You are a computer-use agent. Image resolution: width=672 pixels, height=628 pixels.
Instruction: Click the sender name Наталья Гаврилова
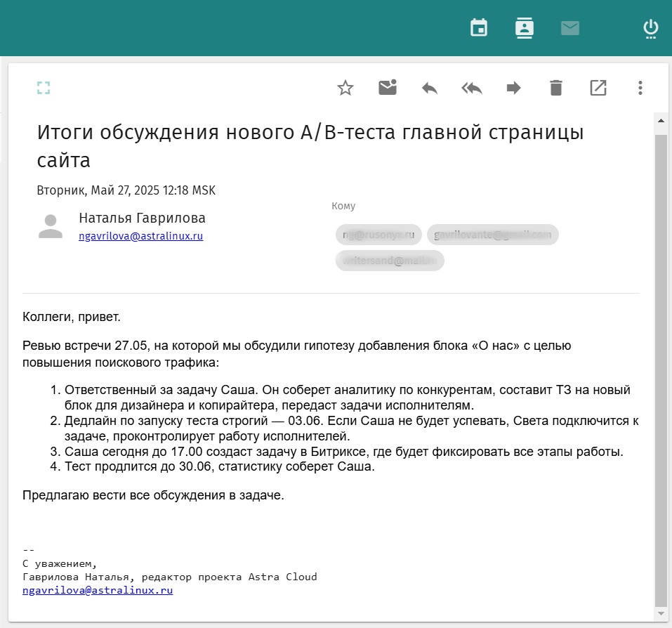[x=142, y=218]
